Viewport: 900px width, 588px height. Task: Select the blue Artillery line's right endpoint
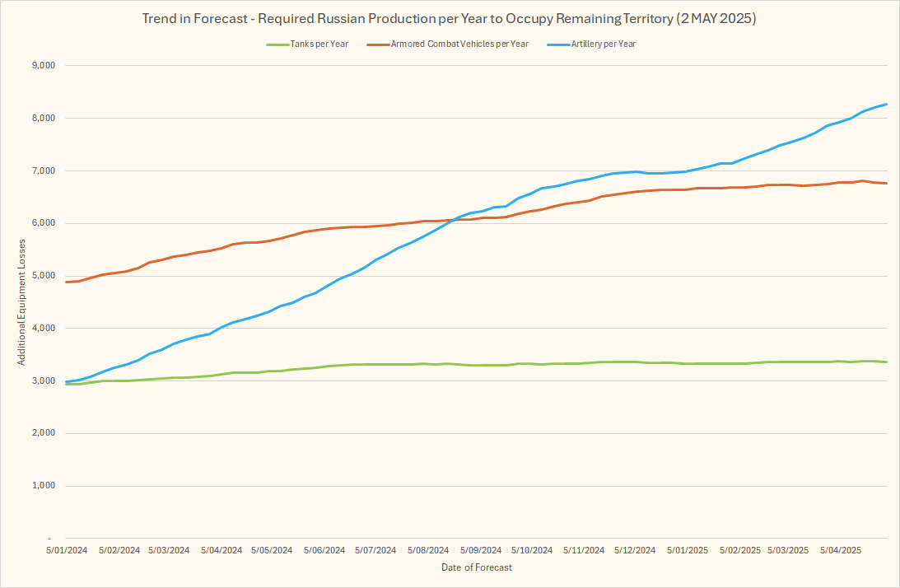886,105
